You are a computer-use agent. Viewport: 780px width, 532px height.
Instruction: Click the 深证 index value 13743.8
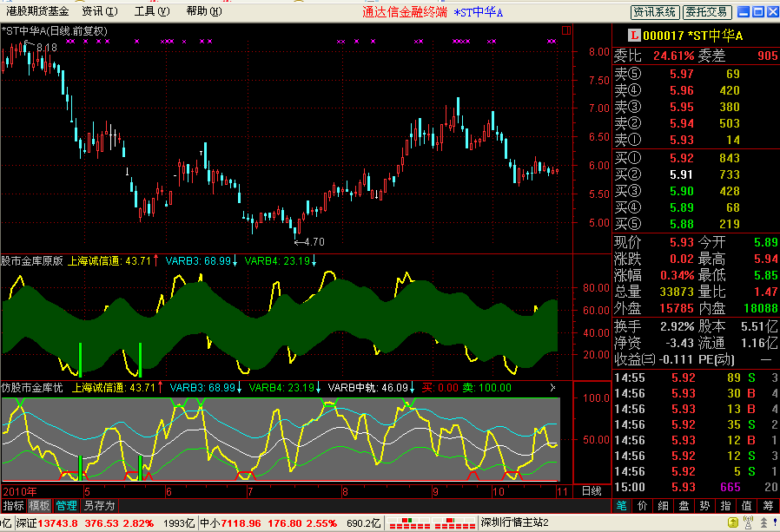coord(57,523)
